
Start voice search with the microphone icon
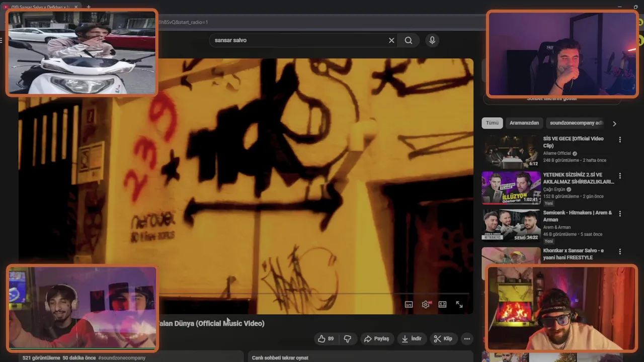(x=432, y=40)
